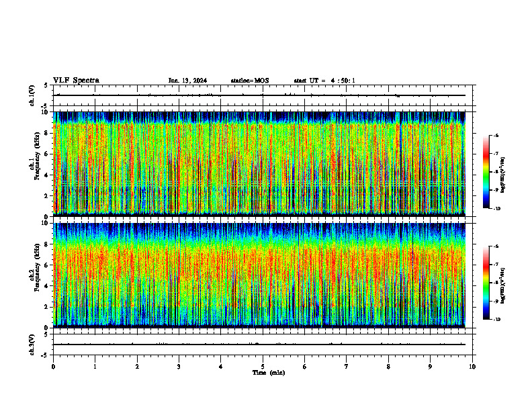Select the "start UT = 4 : 50: 1" text

click(324, 81)
